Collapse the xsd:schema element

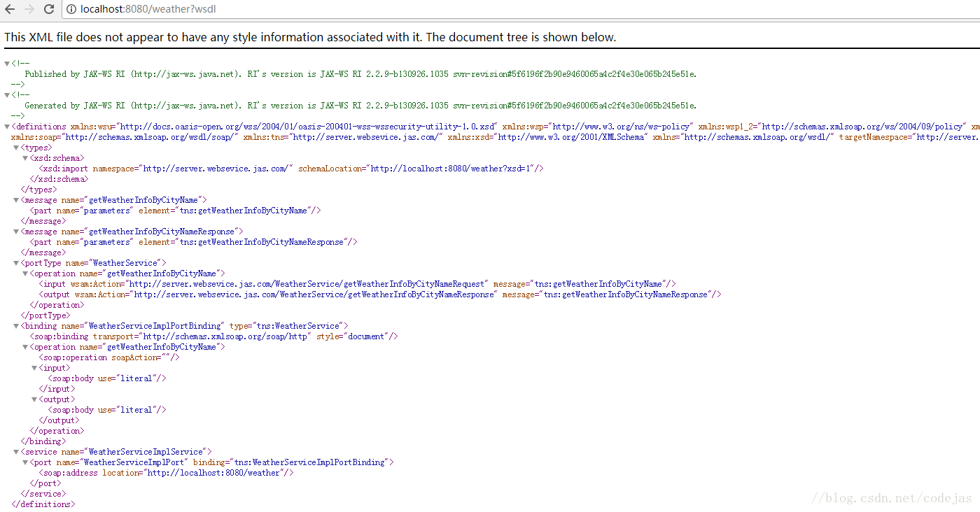tap(24, 158)
